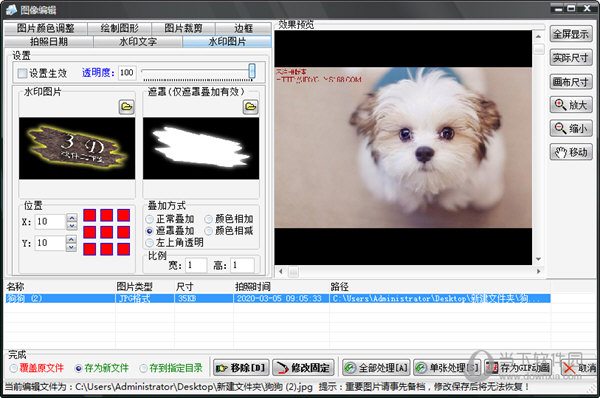Viewport: 600px width, 398px height.
Task: Open folder icon to load mask image
Action: pos(251,107)
